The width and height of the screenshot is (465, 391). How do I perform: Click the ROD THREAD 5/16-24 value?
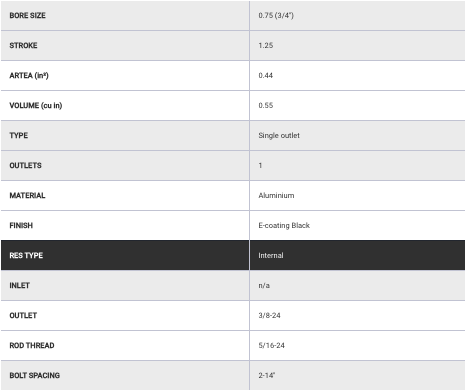(x=272, y=345)
